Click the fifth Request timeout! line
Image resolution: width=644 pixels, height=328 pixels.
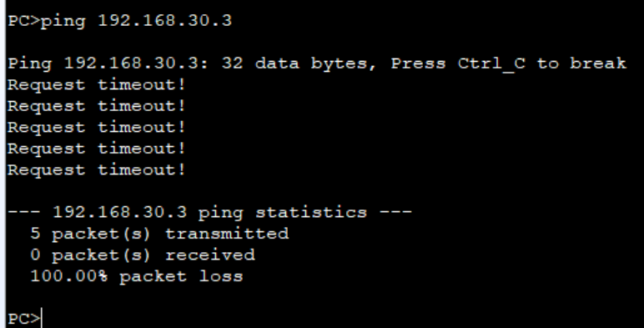pyautogui.click(x=97, y=170)
